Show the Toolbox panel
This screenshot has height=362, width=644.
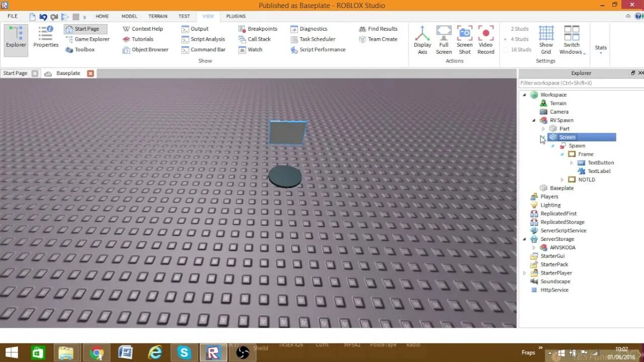coord(80,50)
